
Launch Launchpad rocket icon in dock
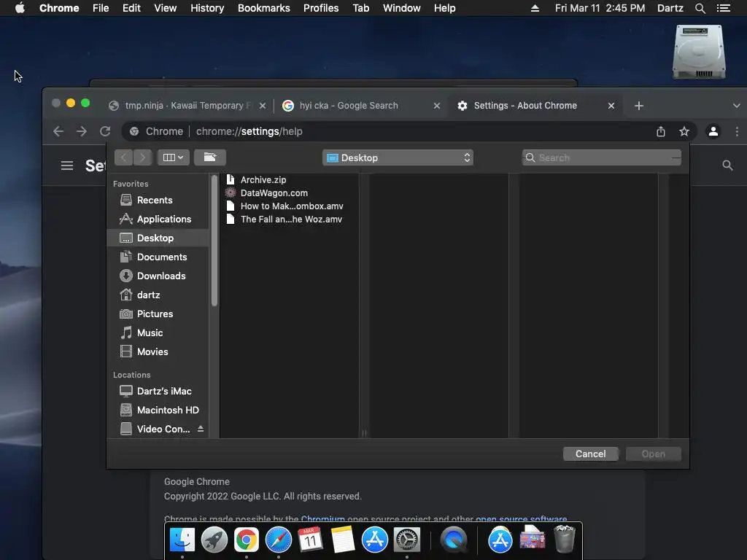click(214, 540)
